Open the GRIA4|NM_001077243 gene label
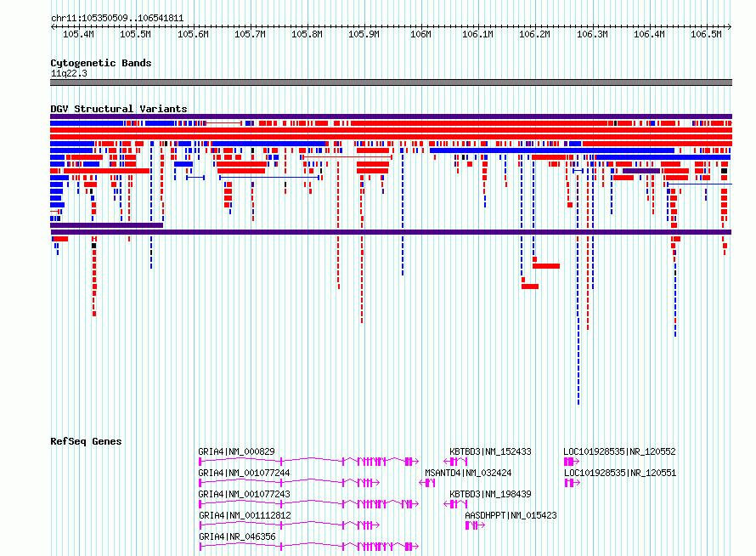 coord(244,494)
